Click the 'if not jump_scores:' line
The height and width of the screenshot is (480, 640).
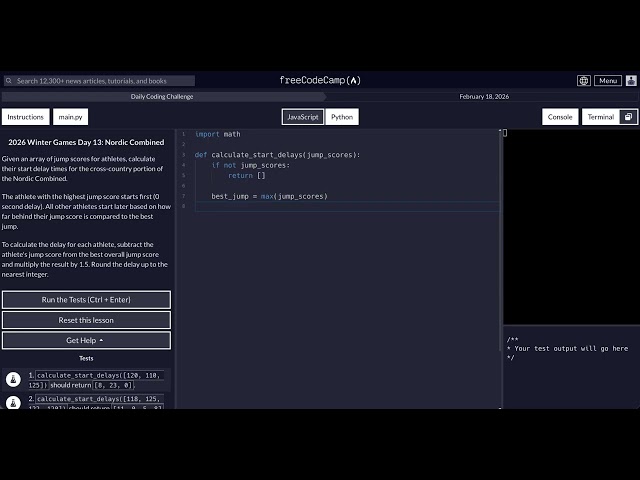point(251,165)
